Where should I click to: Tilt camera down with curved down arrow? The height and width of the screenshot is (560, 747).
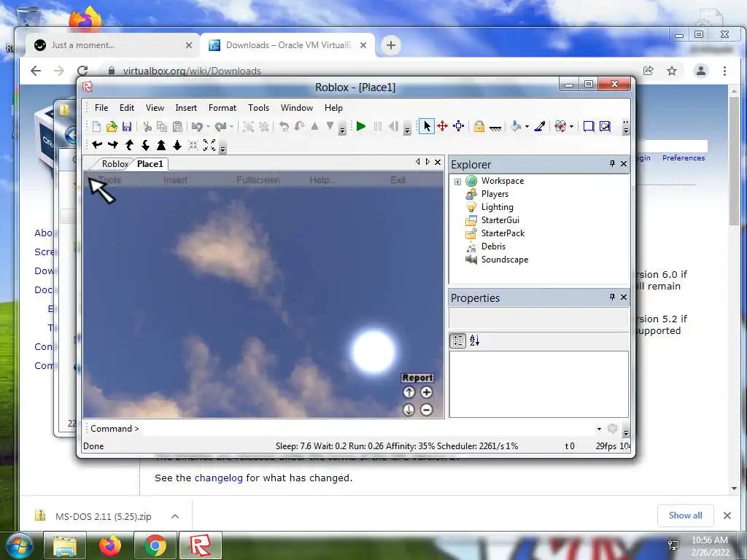coord(145,145)
